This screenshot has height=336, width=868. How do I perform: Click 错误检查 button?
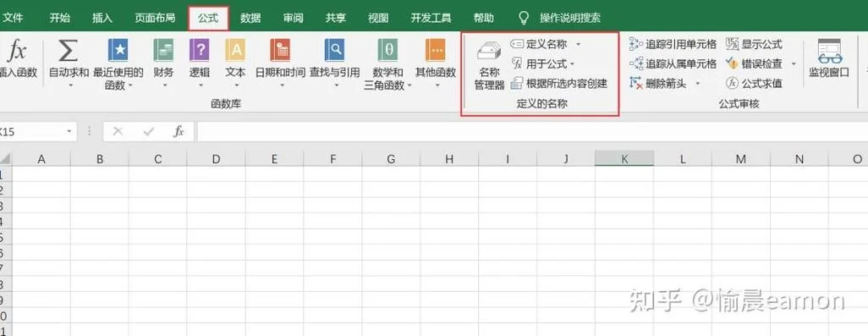(x=754, y=63)
